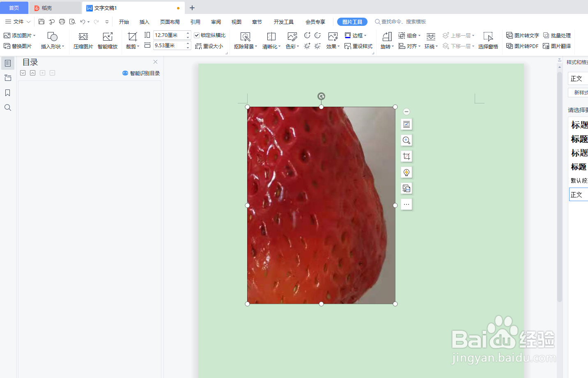Click the image rotation handle

[321, 96]
